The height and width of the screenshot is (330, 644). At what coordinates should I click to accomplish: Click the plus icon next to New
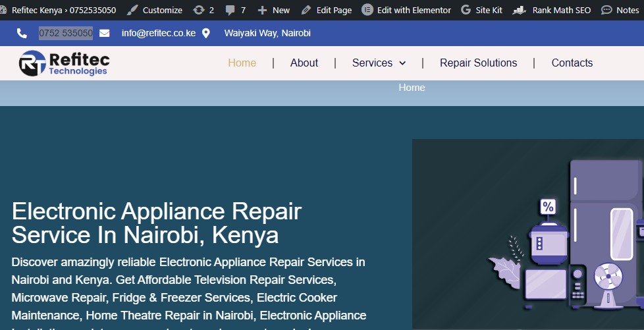[262, 11]
